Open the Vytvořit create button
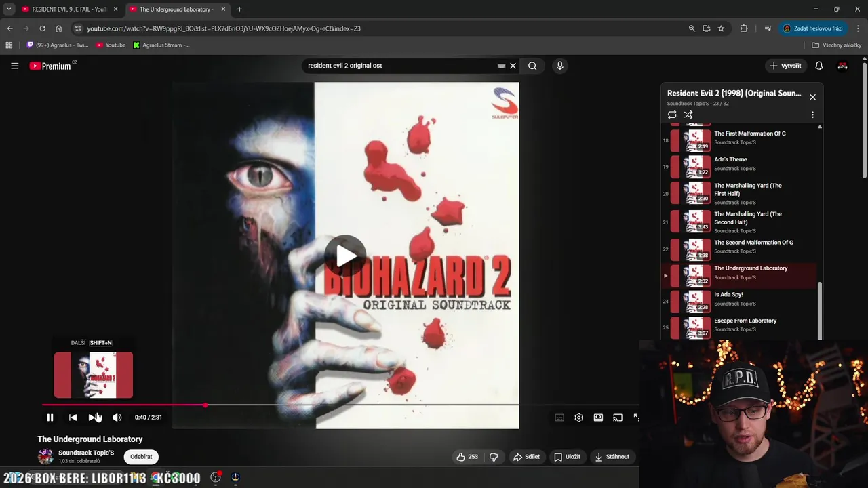868x488 pixels. [786, 66]
